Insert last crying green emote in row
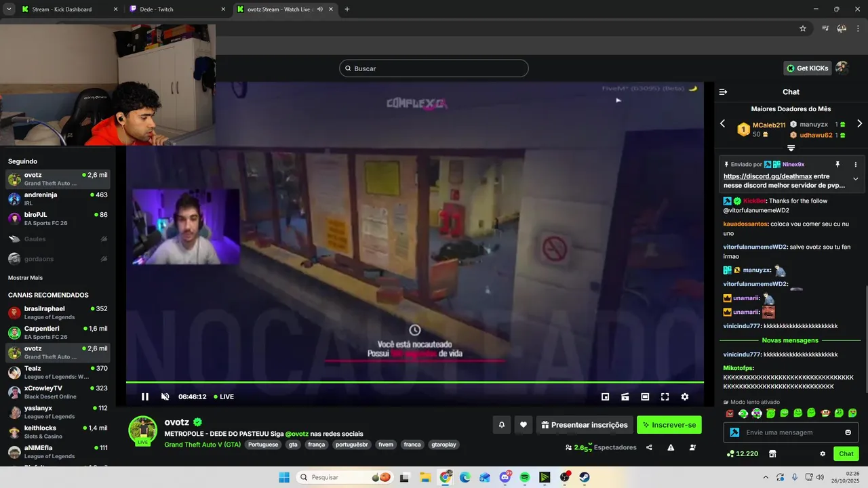Viewport: 868px width, 488px height. pos(852,413)
